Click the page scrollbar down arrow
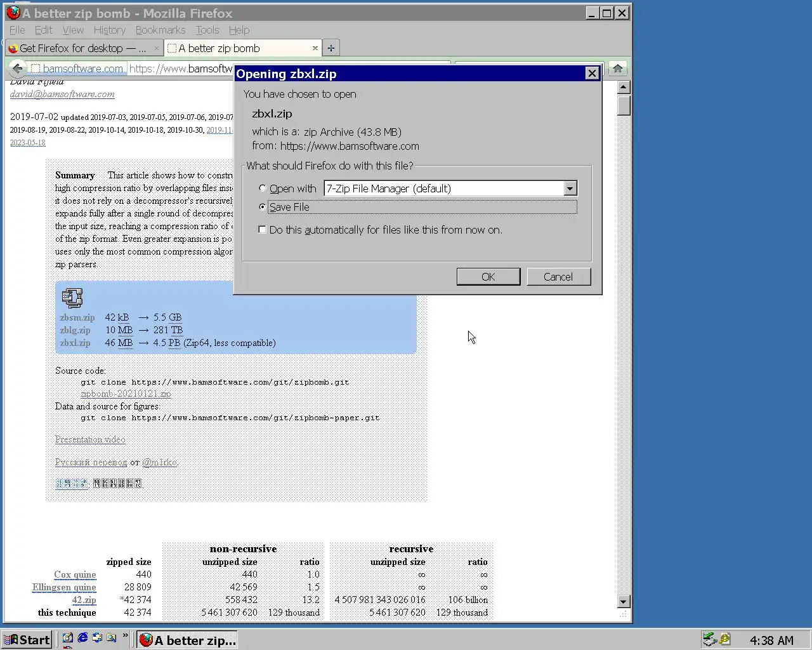 point(623,601)
